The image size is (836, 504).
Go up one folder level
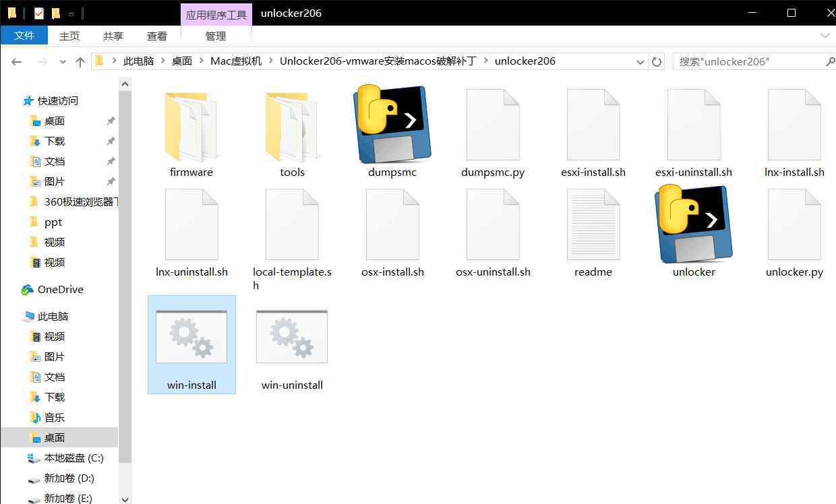click(80, 61)
